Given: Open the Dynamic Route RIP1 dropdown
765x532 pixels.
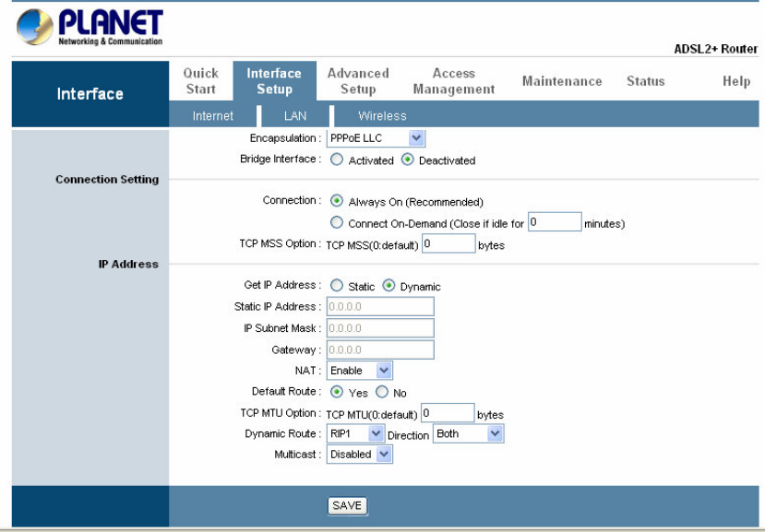Looking at the screenshot, I should tap(355, 433).
